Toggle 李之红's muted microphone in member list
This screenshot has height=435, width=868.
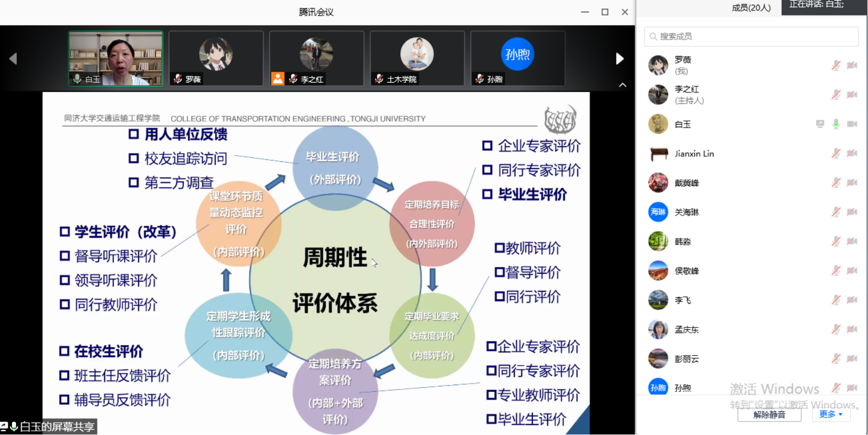(836, 94)
